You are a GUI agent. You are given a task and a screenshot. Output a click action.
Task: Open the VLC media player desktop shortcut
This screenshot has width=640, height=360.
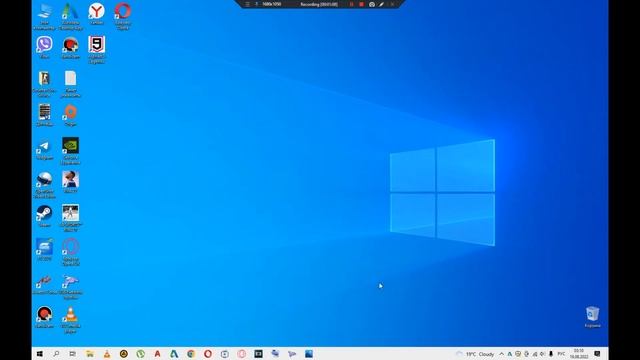[70, 320]
